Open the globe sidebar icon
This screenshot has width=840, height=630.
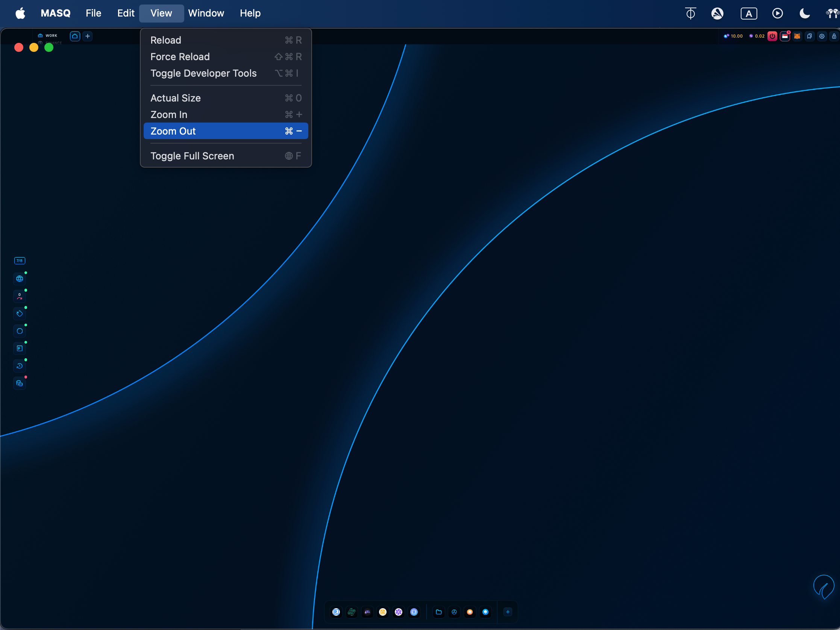[20, 279]
